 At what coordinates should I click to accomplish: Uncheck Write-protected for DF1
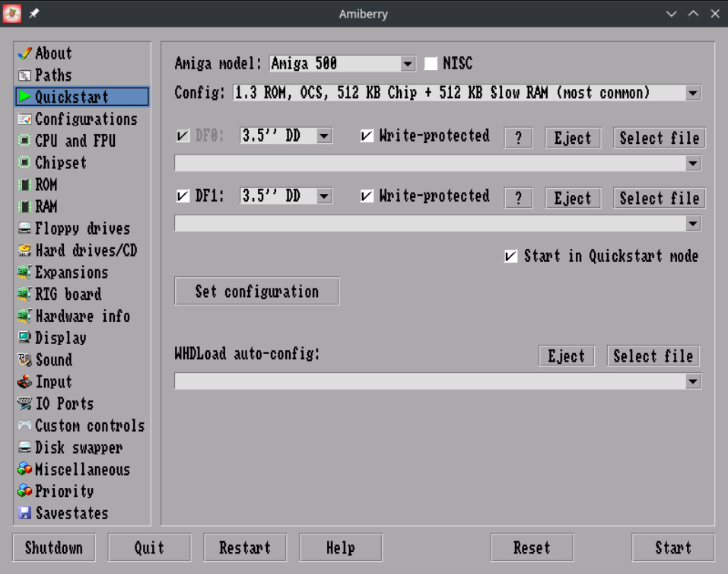click(367, 196)
